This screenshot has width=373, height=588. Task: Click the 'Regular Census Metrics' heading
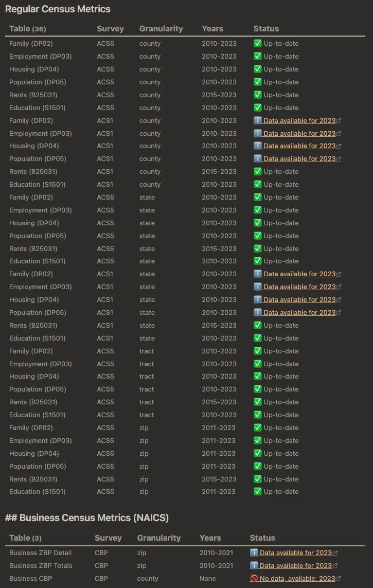(x=58, y=9)
